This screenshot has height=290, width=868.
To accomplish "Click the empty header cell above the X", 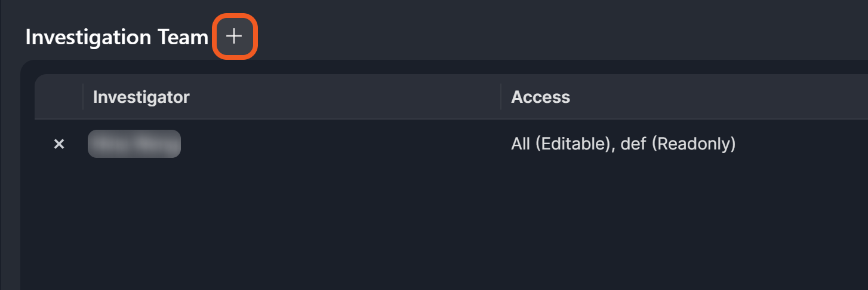I will [x=59, y=97].
